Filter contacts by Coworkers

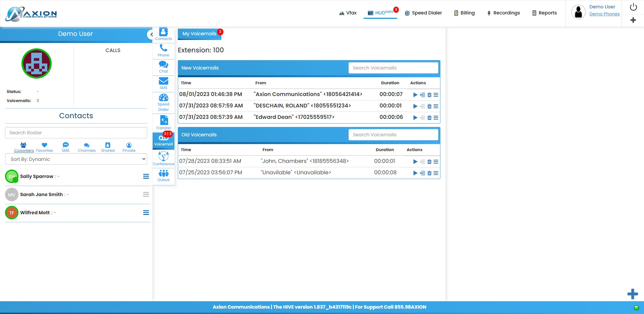pos(24,147)
